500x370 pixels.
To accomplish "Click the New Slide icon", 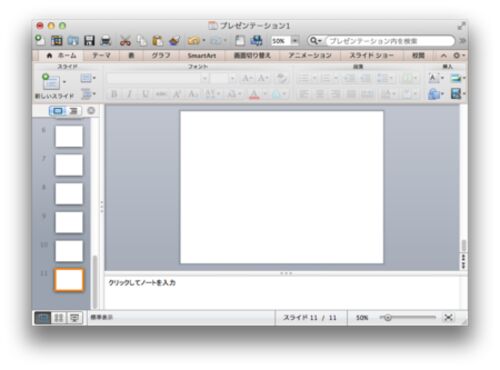I will [x=51, y=82].
